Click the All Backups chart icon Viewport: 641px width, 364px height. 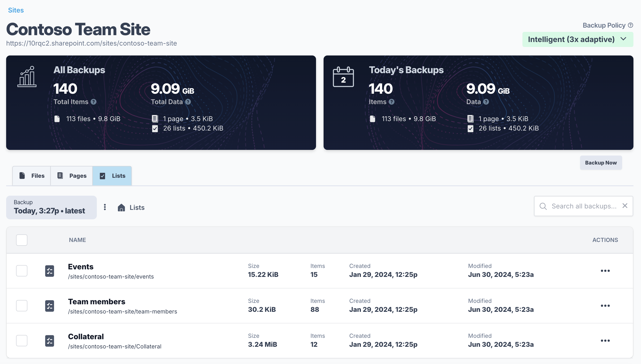pyautogui.click(x=27, y=76)
